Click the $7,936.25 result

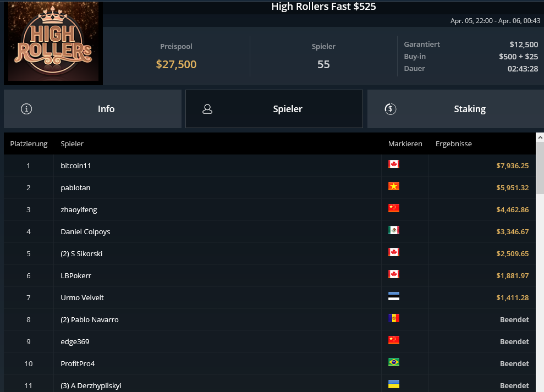[x=513, y=166]
